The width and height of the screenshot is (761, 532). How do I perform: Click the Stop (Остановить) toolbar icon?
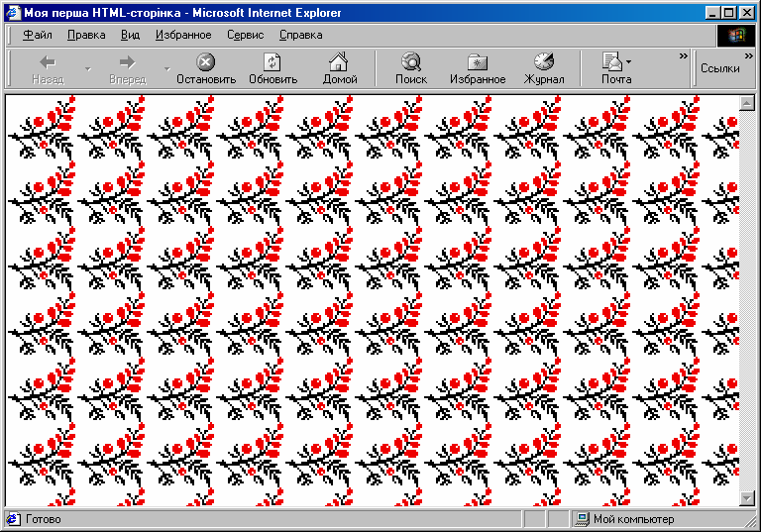(206, 62)
